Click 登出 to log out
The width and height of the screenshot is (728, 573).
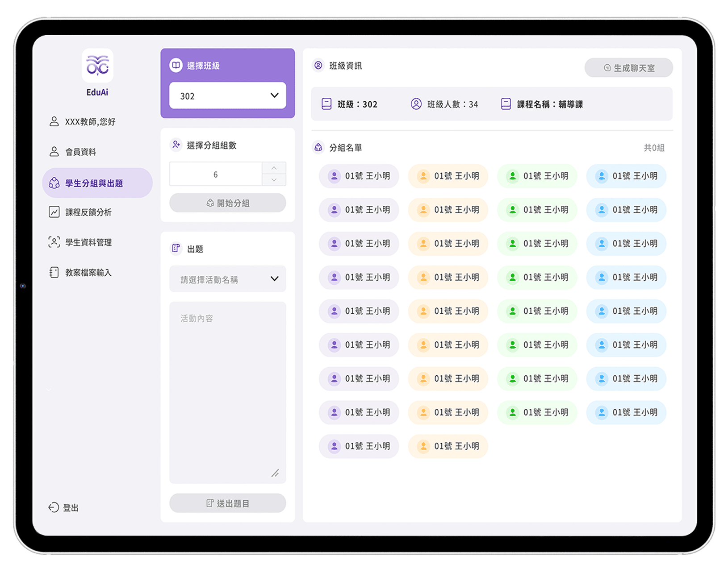(63, 507)
